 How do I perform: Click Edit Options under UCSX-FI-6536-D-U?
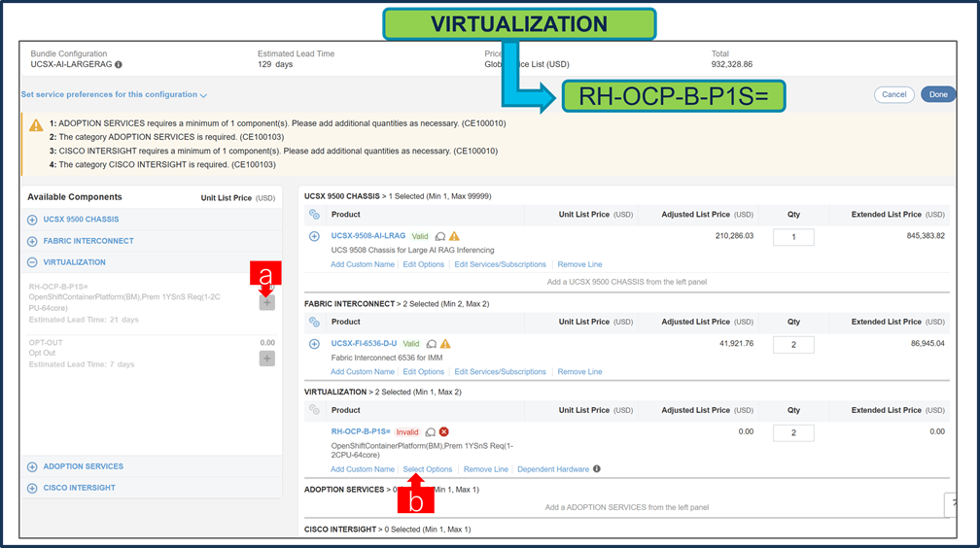coord(423,372)
